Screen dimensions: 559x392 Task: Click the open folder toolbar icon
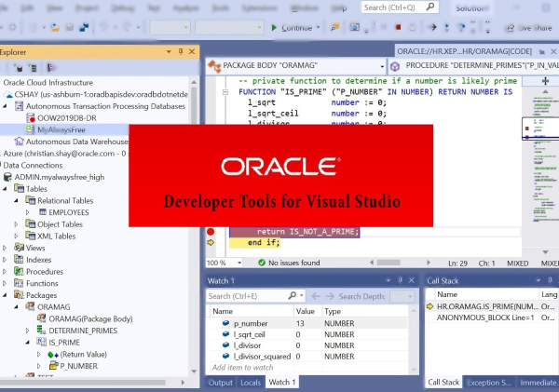[x=55, y=27]
